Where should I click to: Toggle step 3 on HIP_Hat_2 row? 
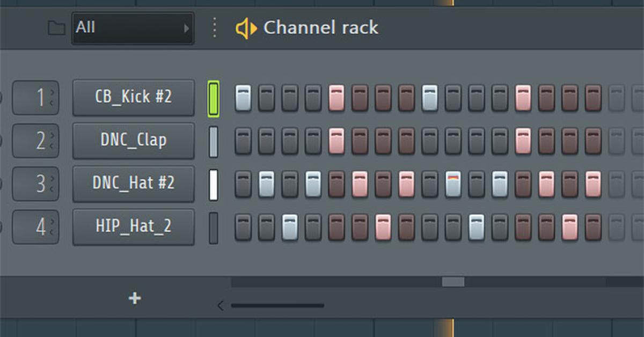[x=290, y=226]
